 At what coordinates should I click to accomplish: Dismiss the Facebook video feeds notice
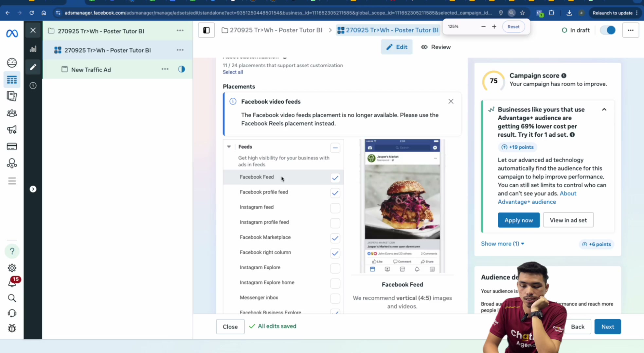(451, 102)
